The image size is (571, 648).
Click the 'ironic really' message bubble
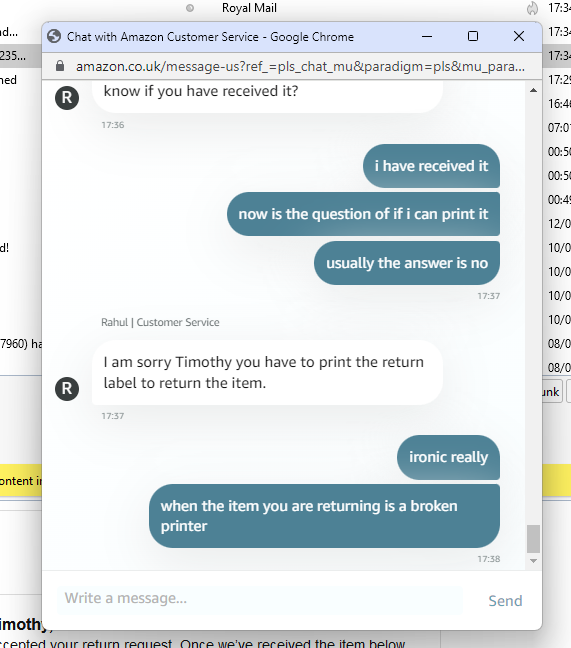(x=448, y=457)
